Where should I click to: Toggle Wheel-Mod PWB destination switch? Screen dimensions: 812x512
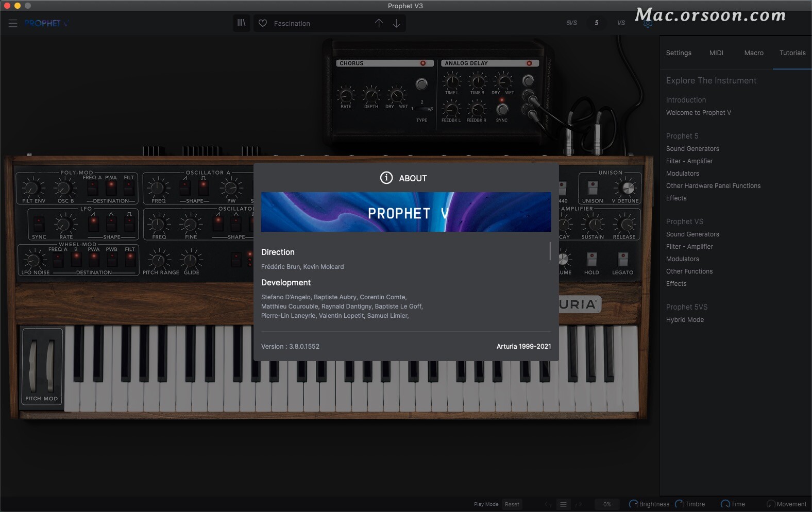tap(112, 260)
